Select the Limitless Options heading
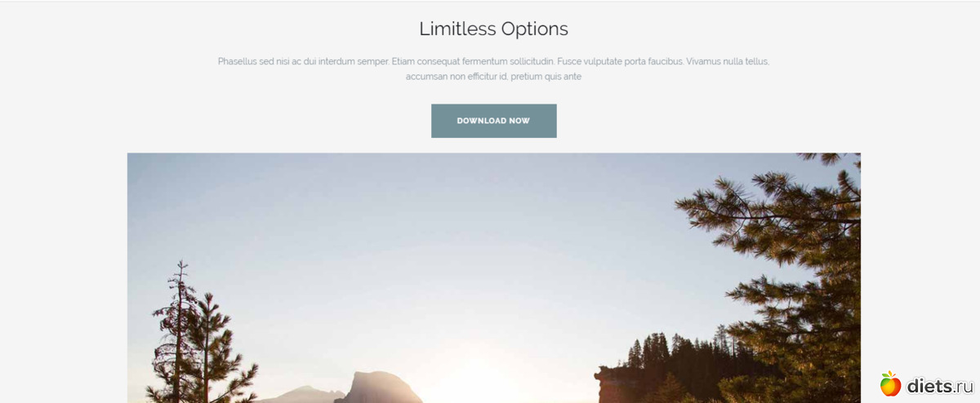The width and height of the screenshot is (980, 403). 493,29
